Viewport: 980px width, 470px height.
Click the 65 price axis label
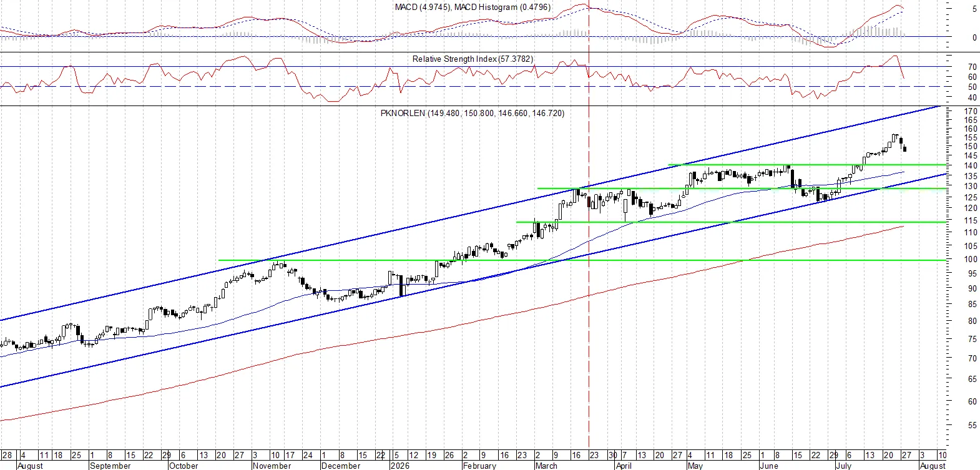click(973, 379)
